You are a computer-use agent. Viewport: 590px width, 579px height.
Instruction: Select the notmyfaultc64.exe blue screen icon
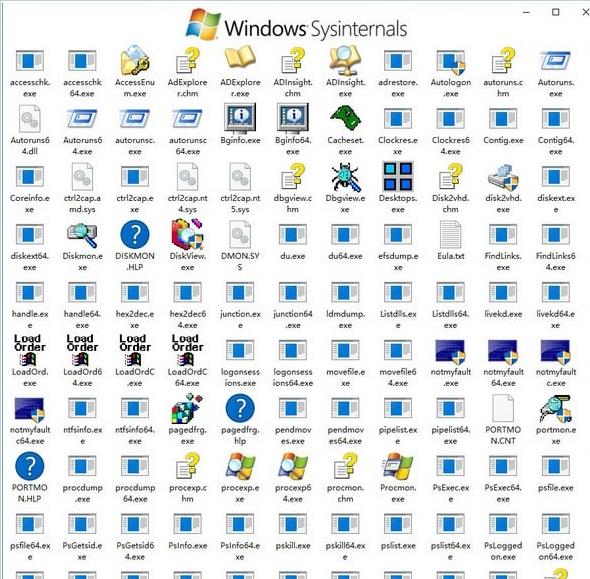pyautogui.click(x=30, y=409)
